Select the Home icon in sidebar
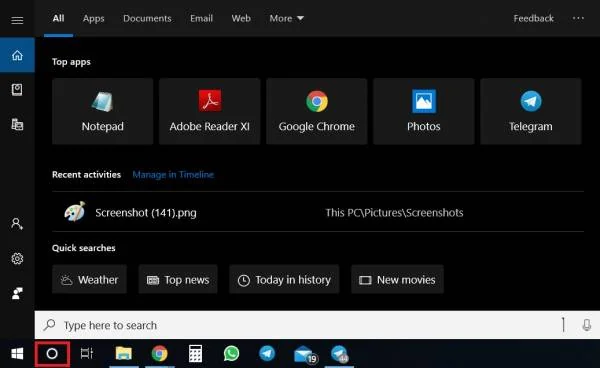The width and height of the screenshot is (600, 368). pyautogui.click(x=17, y=55)
